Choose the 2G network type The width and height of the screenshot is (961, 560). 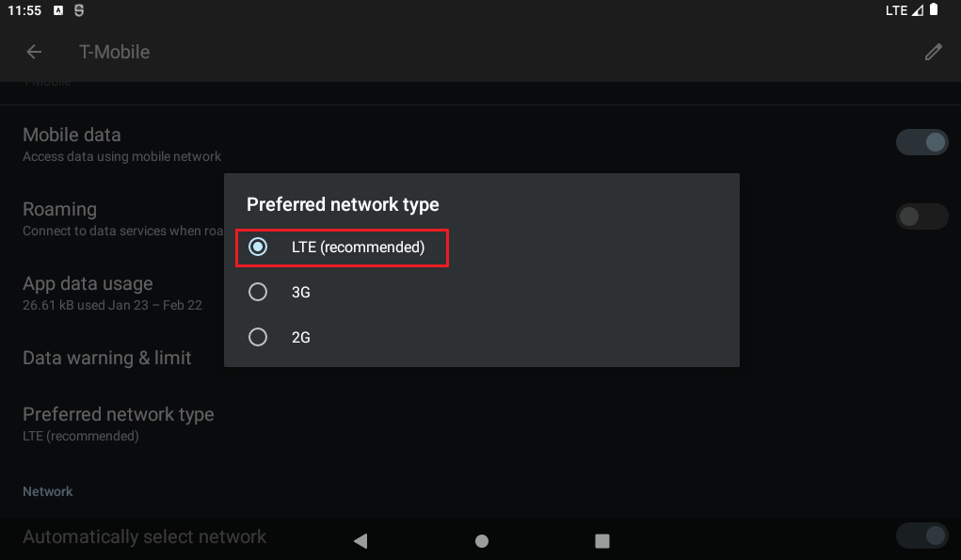point(258,336)
